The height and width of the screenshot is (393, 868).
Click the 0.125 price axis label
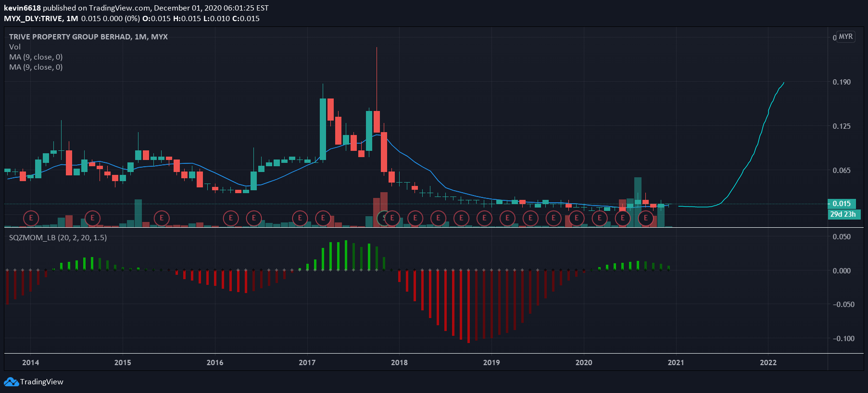pyautogui.click(x=842, y=126)
